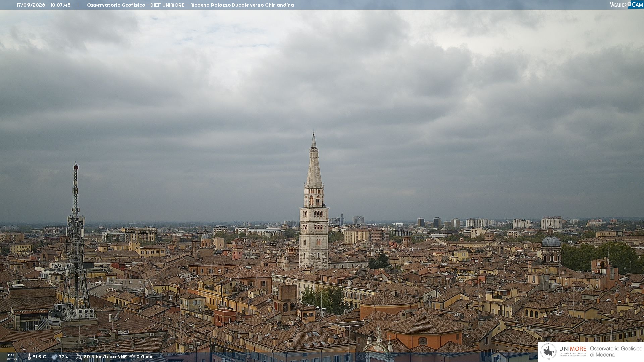Click the thermometer temperature icon
644x362 pixels.
(29, 357)
